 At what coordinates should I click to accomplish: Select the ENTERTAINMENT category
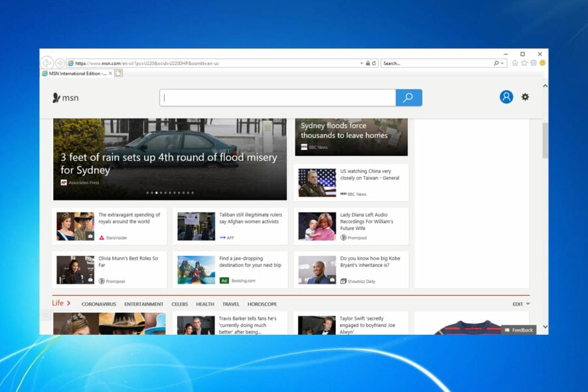point(143,304)
